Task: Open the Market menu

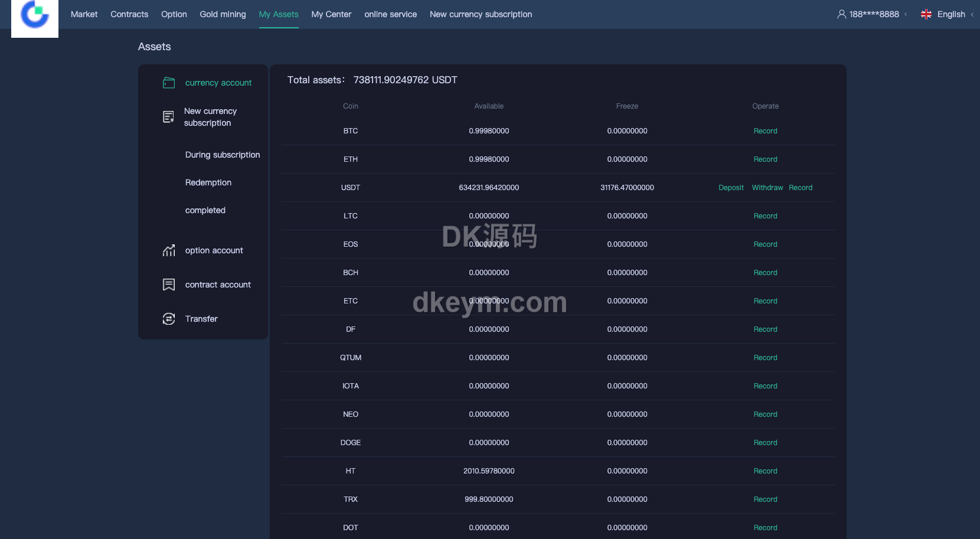Action: coord(84,14)
